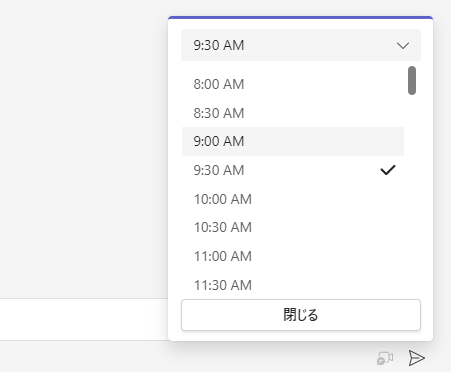This screenshot has height=372, width=451.
Task: Choose 8:30 AM in the time list
Action: (293, 113)
